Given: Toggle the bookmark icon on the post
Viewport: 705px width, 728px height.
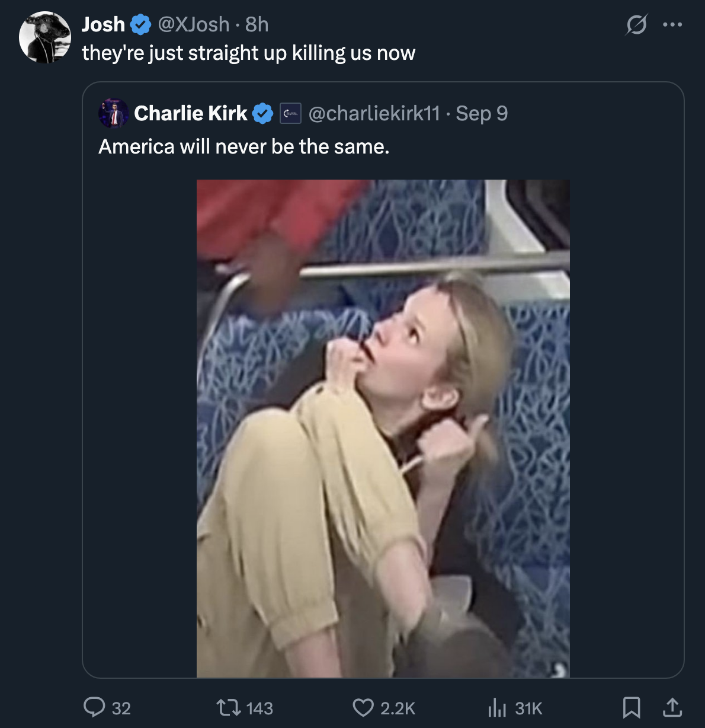Looking at the screenshot, I should [x=632, y=707].
